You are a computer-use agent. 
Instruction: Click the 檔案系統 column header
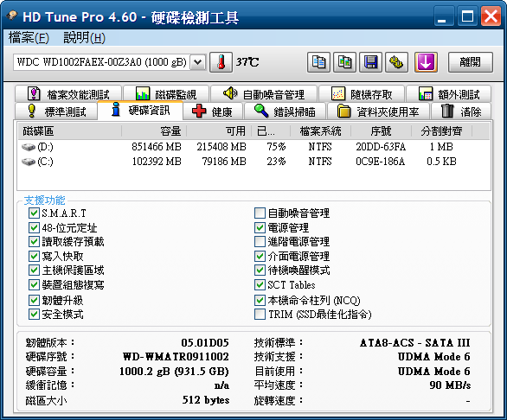point(320,131)
